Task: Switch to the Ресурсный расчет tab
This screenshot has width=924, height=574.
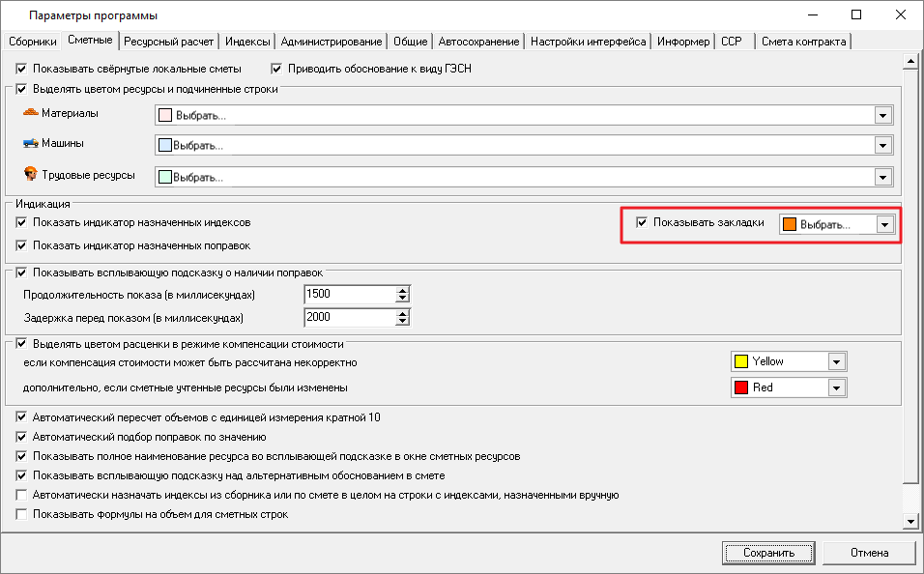Action: pyautogui.click(x=169, y=42)
